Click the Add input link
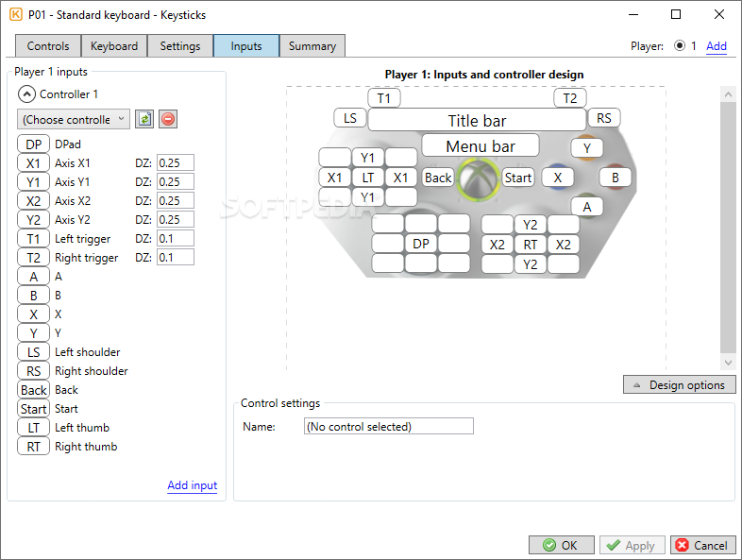This screenshot has width=742, height=560. pos(193,485)
